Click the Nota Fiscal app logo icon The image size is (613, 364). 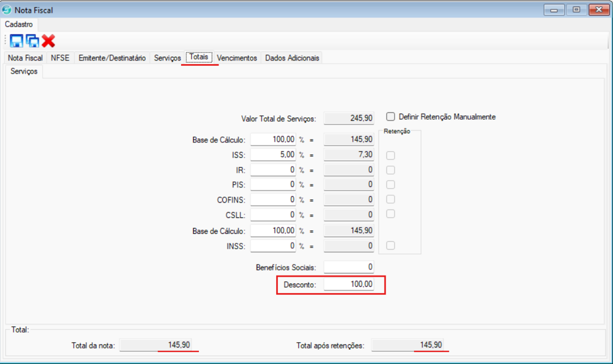point(7,10)
